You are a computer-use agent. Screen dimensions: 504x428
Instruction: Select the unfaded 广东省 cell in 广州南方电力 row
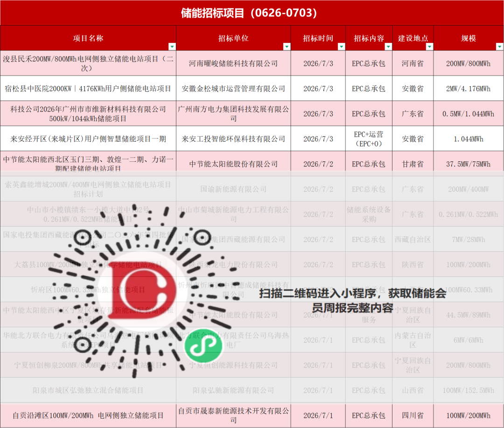413,114
